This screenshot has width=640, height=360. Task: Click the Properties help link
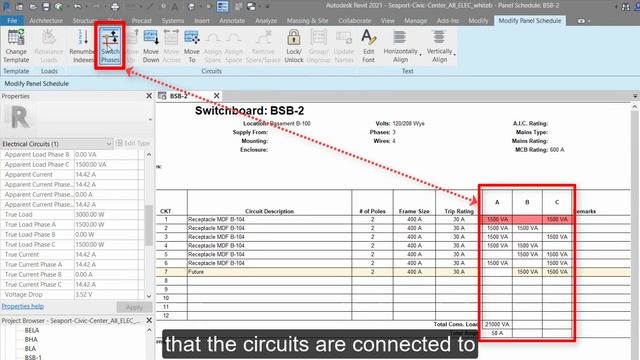click(22, 306)
